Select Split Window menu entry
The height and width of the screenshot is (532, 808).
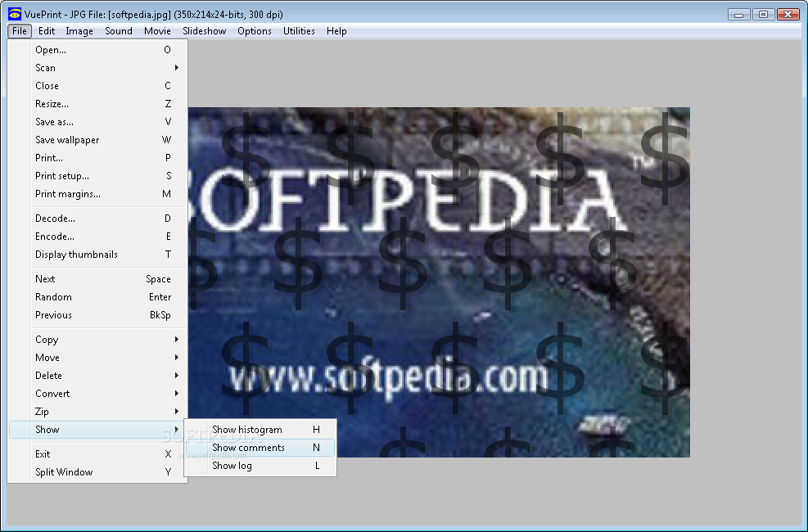tap(98, 472)
